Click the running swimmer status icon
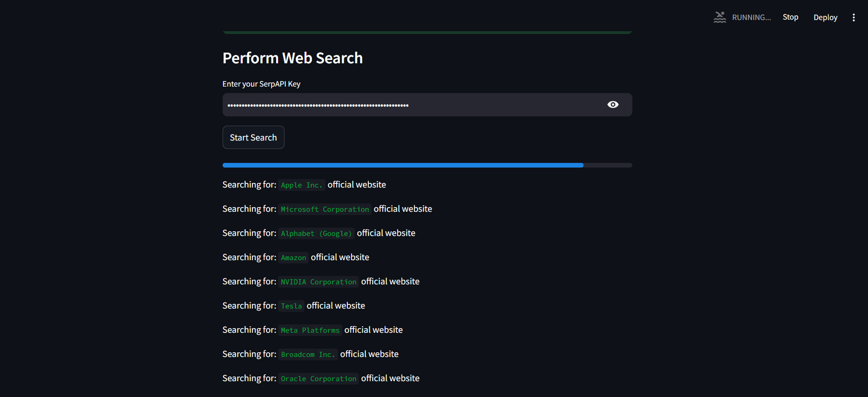Screen dimensions: 868x397 point(720,17)
